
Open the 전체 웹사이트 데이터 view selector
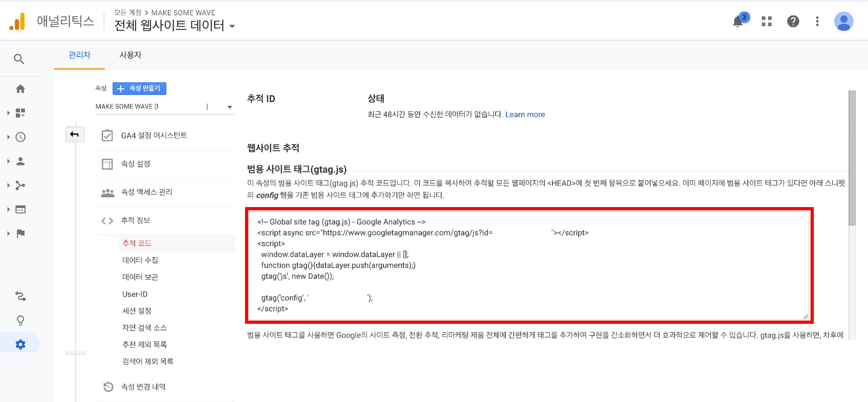[175, 25]
